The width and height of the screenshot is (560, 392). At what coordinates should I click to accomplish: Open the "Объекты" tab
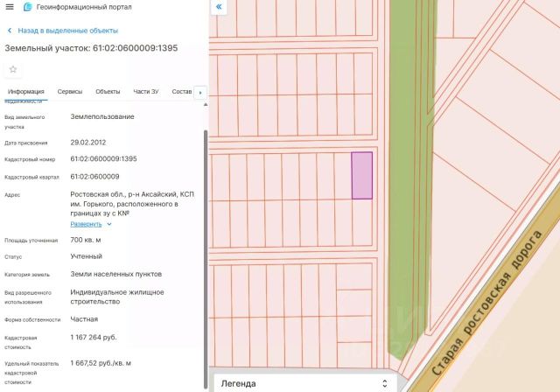[x=108, y=92]
